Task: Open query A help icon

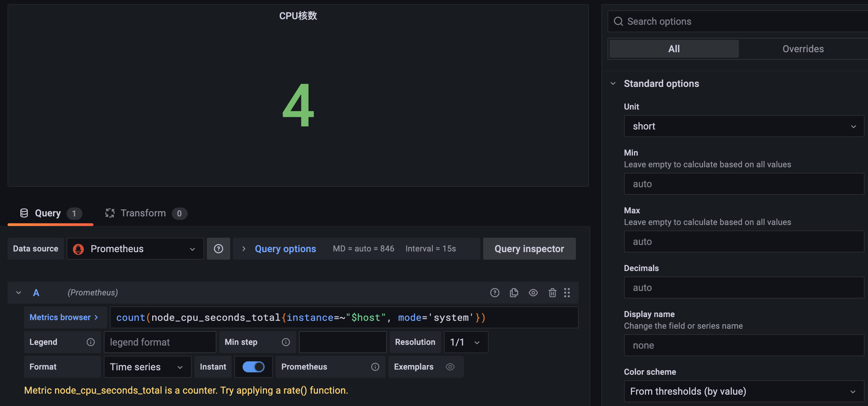Action: 494,293
